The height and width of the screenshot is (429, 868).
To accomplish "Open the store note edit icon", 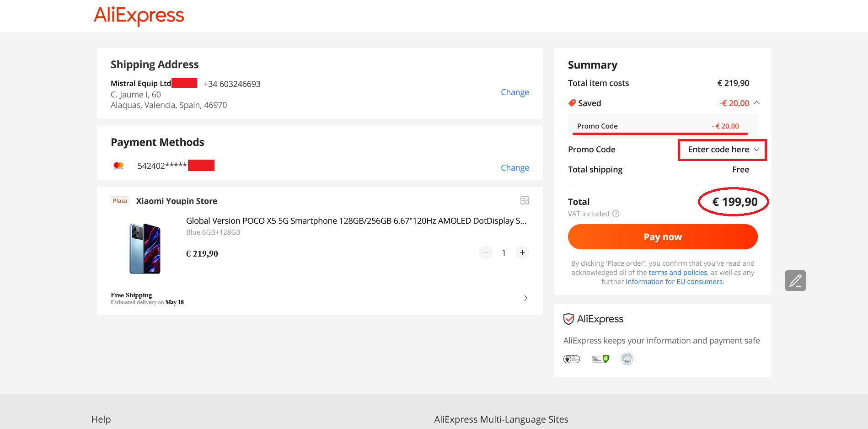I will [x=525, y=200].
